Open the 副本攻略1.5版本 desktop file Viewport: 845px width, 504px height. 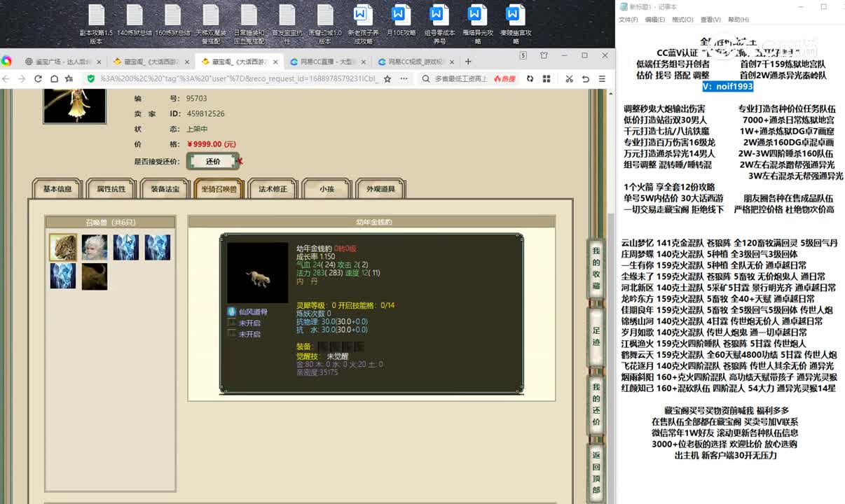click(96, 24)
